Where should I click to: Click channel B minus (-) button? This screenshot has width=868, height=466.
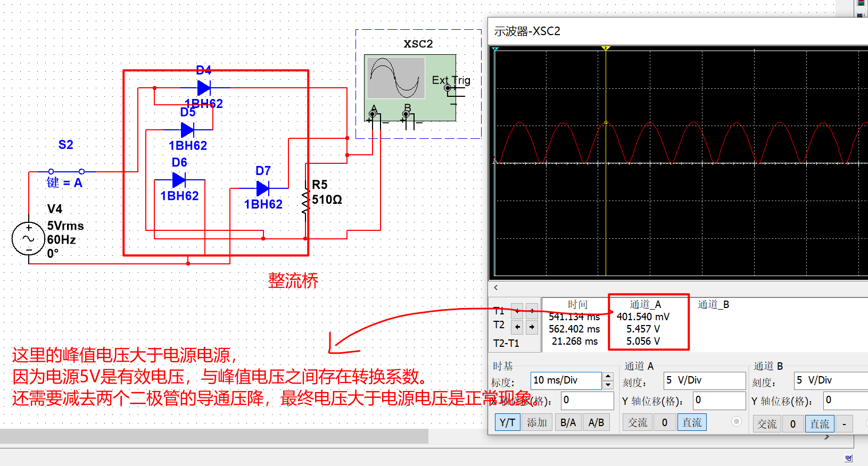click(x=844, y=424)
